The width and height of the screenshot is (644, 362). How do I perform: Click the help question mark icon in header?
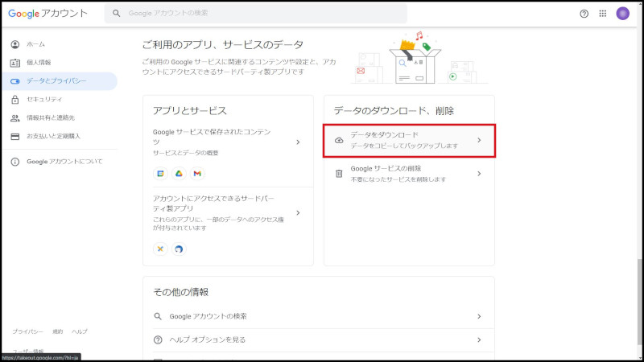584,14
